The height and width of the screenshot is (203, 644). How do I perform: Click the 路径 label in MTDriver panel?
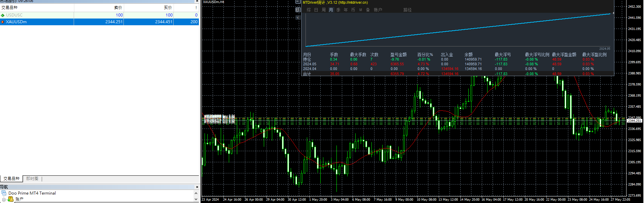[x=408, y=10]
